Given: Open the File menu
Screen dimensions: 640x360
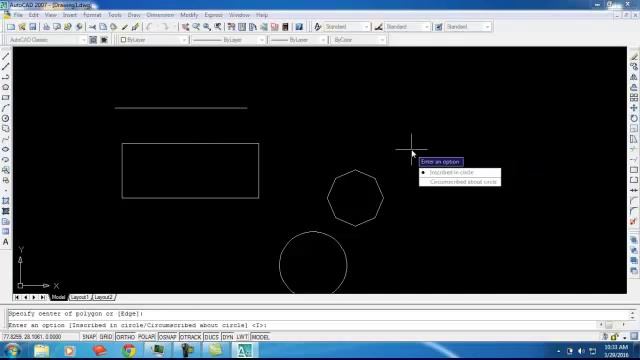Looking at the screenshot, I should (x=18, y=15).
